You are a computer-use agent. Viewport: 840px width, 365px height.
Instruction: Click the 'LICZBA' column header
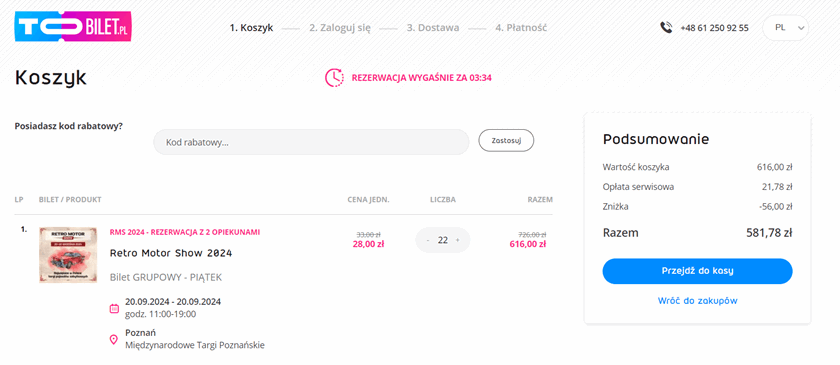pyautogui.click(x=442, y=200)
